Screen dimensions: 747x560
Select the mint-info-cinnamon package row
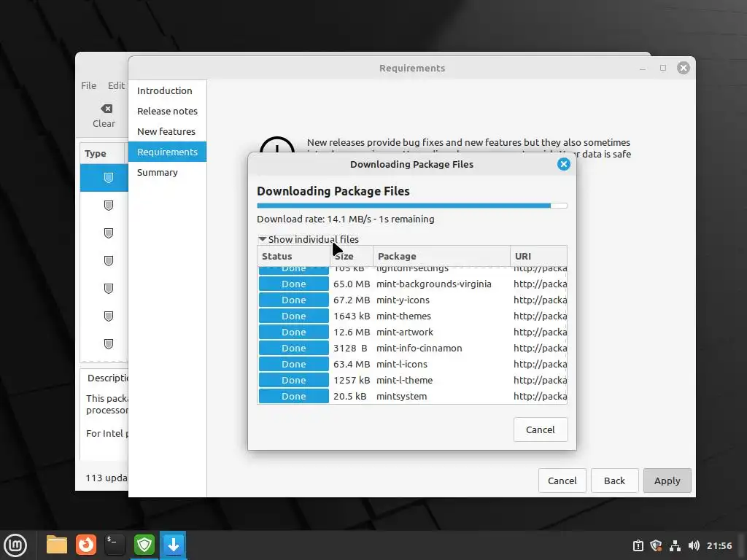[412, 348]
